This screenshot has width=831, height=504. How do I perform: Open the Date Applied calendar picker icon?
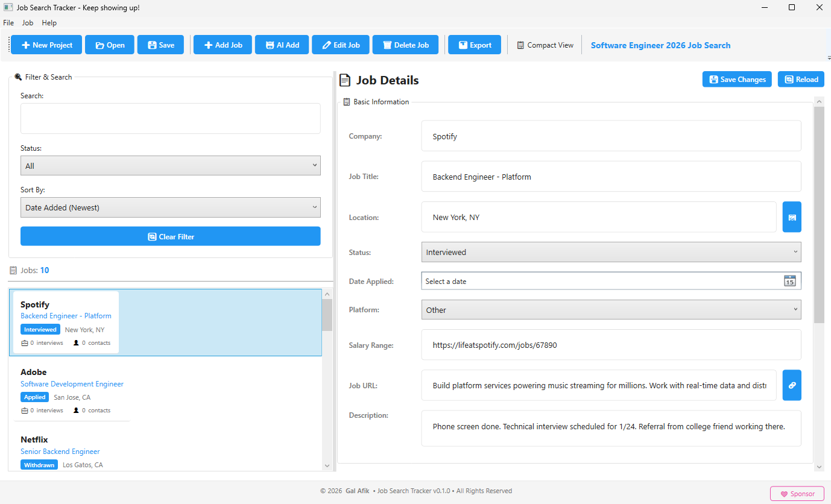tap(790, 280)
